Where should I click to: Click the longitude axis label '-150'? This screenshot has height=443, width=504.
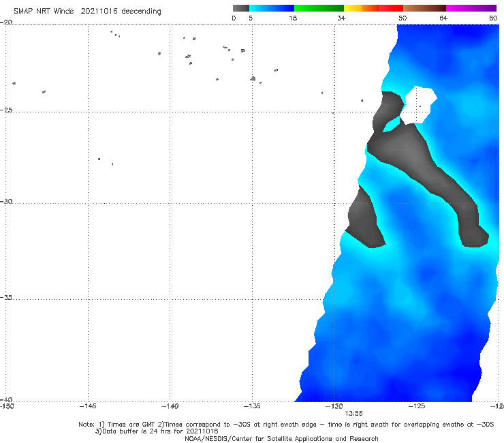tap(7, 406)
